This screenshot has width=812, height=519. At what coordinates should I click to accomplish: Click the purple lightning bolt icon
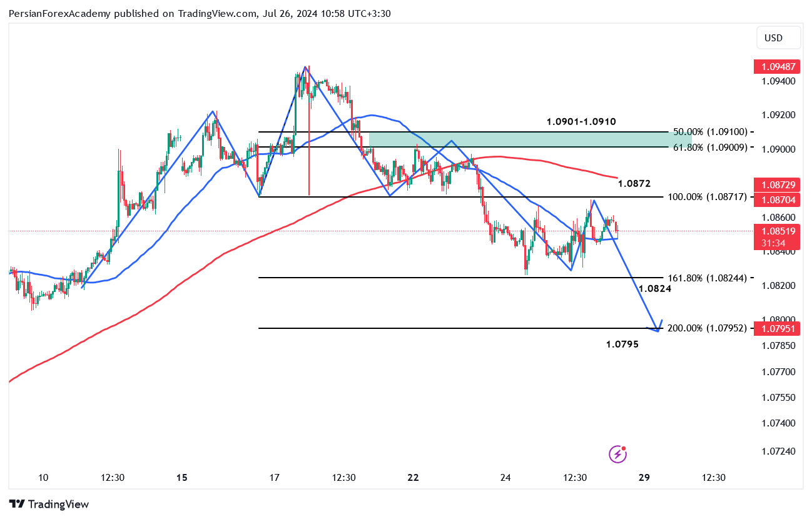[x=618, y=455]
